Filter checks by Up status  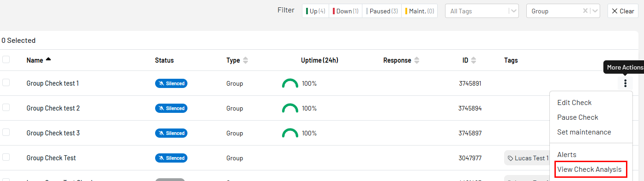pos(316,11)
